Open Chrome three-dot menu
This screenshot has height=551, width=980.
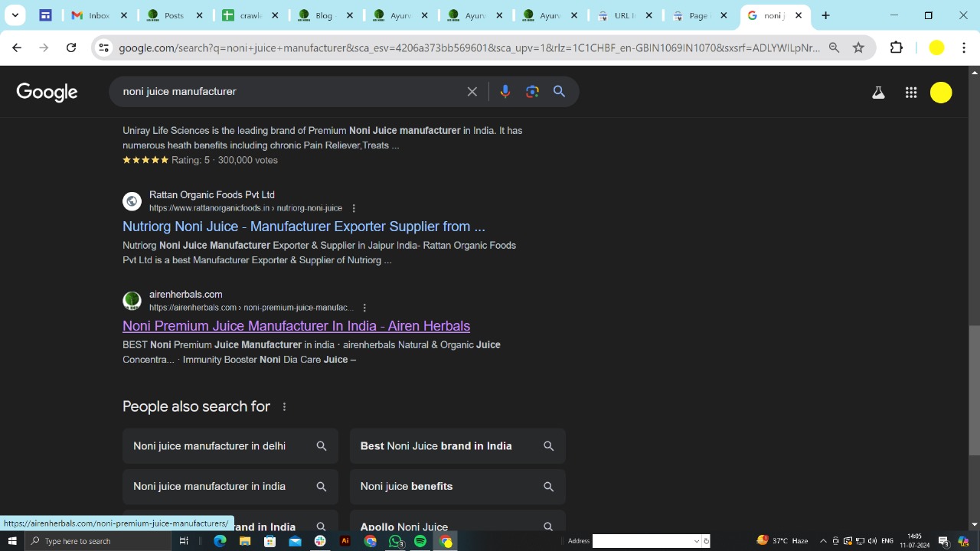coord(964,47)
